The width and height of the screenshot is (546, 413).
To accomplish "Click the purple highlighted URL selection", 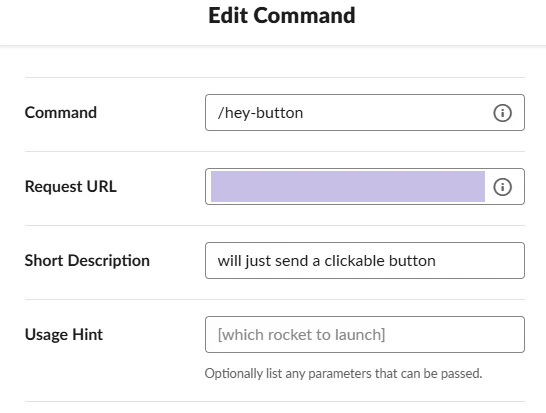I will [x=348, y=186].
